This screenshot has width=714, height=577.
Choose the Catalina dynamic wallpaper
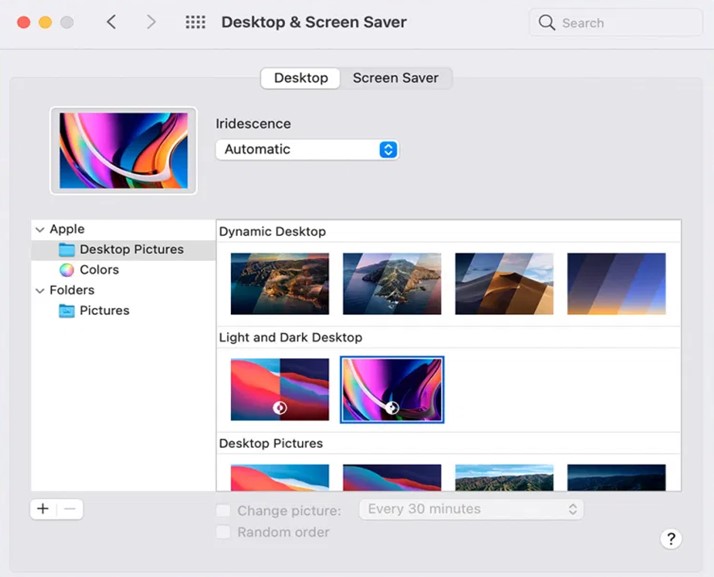click(x=392, y=284)
